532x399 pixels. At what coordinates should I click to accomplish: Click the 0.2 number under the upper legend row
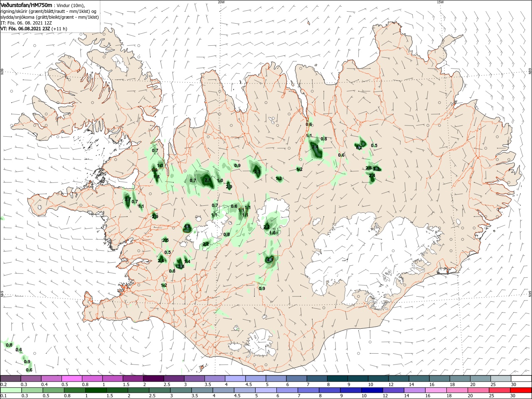[x=4, y=384]
